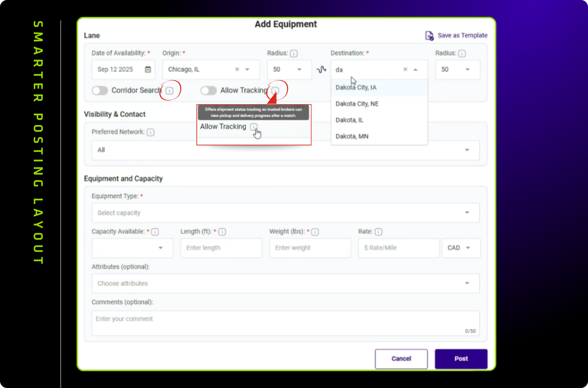Click the Save as Template document icon
Screen dimensions: 588x388
tap(429, 36)
